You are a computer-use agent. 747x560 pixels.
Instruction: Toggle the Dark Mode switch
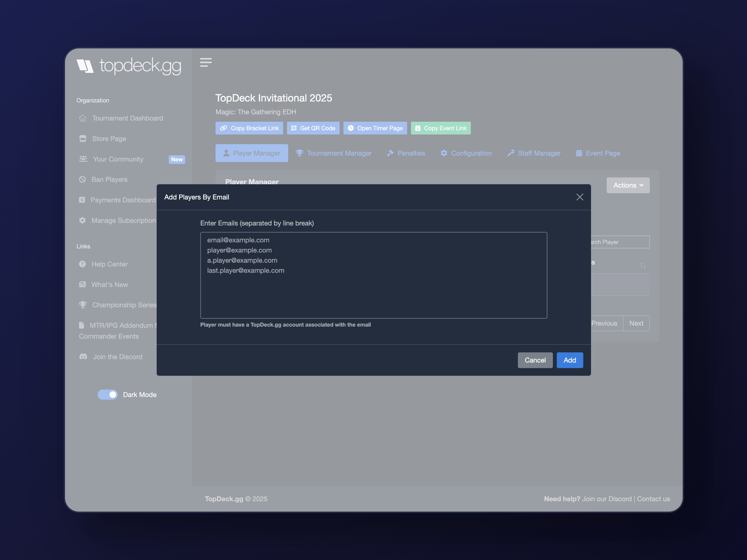click(x=108, y=395)
